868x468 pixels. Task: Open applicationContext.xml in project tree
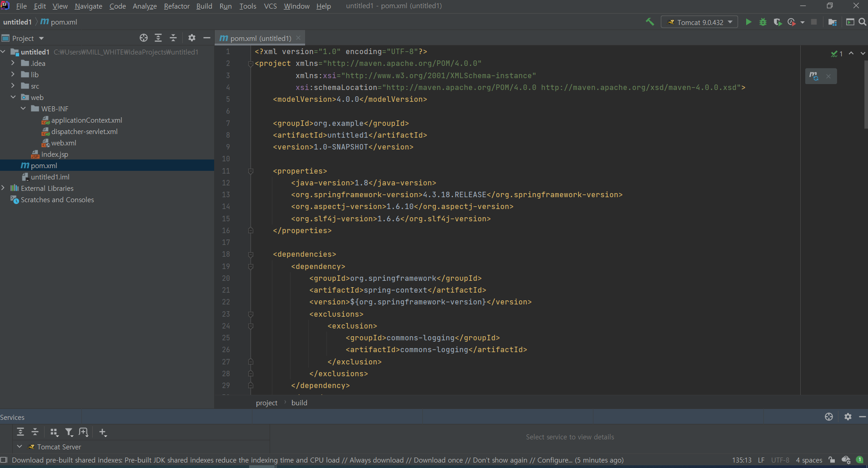point(86,120)
